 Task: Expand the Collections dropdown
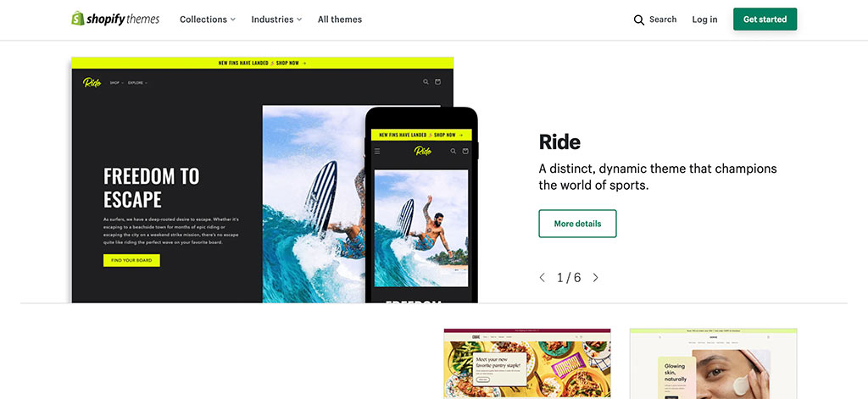208,19
